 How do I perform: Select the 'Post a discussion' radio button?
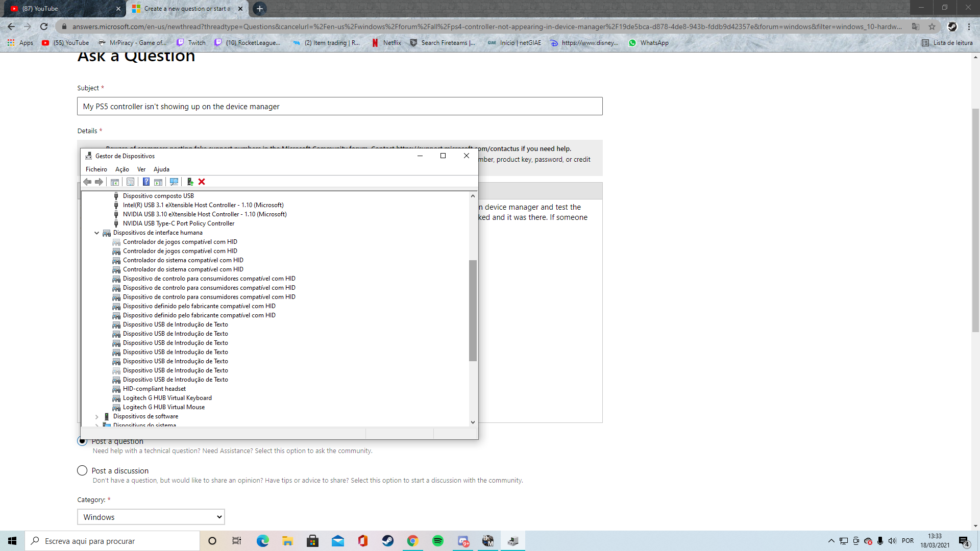(82, 470)
